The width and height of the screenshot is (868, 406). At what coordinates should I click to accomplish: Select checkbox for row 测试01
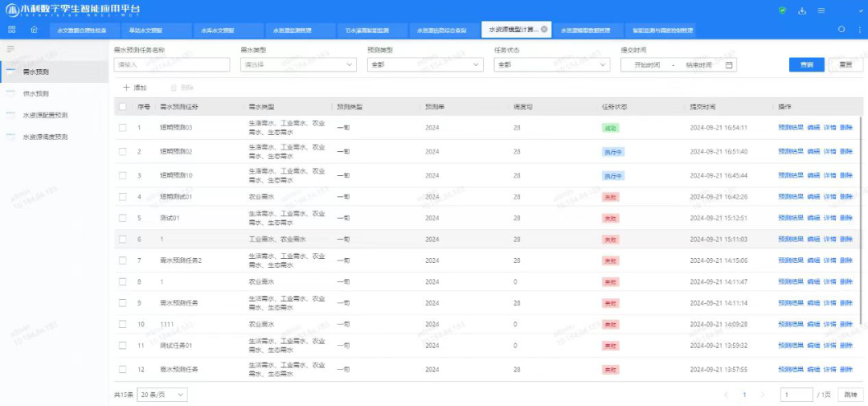pyautogui.click(x=123, y=218)
